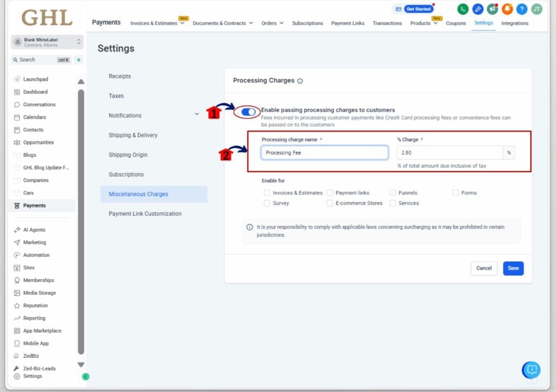
Task: Enable the Invoices & Estimates checkbox
Action: [x=267, y=192]
